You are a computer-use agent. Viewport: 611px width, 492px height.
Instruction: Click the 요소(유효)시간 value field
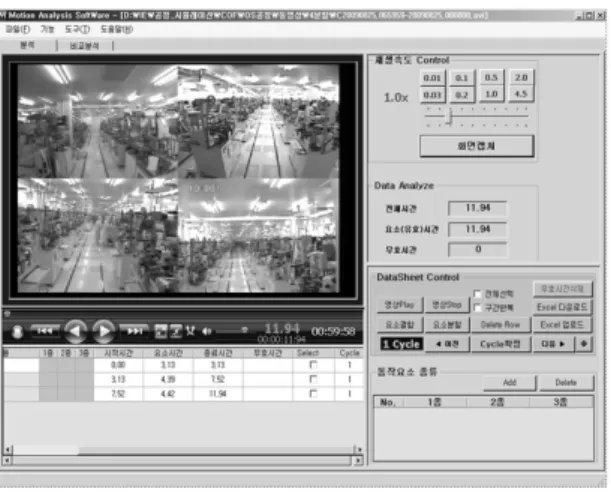click(478, 229)
